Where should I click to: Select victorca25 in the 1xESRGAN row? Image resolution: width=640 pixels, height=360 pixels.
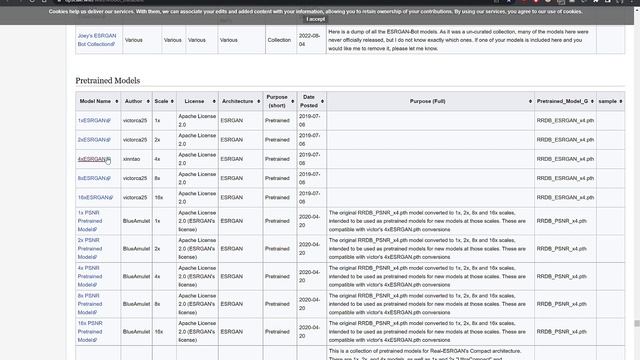pos(135,120)
